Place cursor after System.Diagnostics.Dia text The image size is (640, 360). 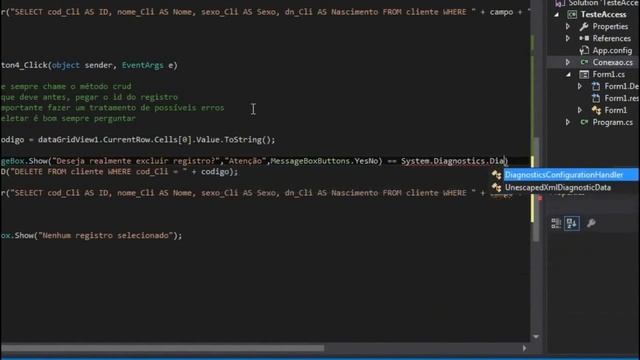[x=506, y=161]
